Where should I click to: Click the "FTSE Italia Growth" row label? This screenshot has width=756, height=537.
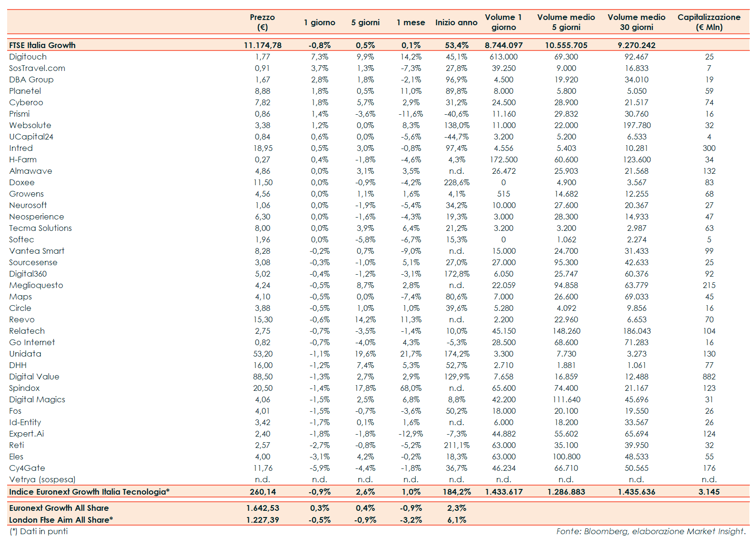[x=42, y=45]
